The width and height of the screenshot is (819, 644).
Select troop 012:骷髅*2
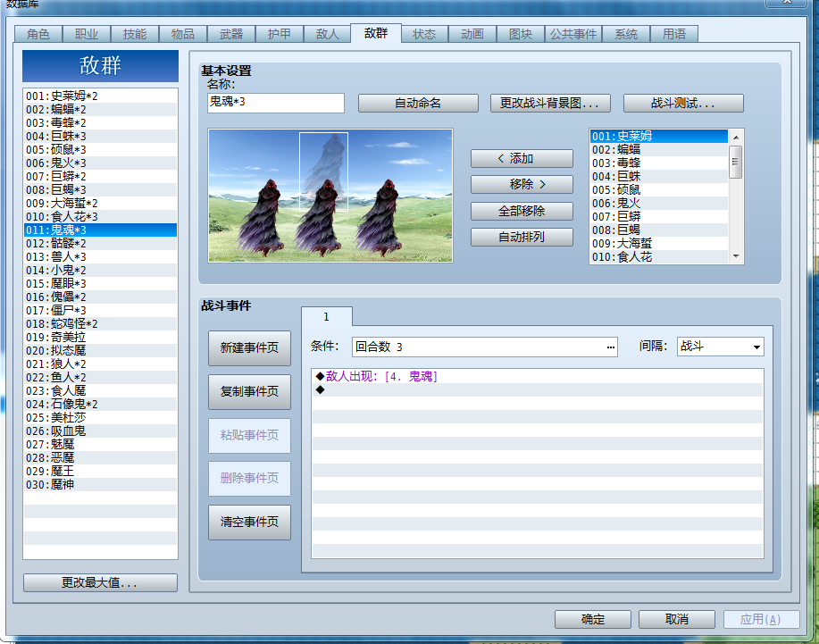pos(100,243)
